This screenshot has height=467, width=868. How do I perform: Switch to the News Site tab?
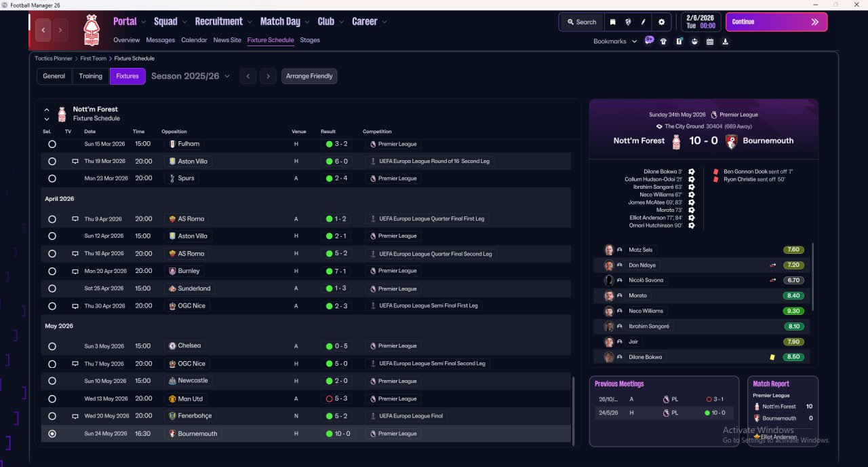[x=227, y=40]
